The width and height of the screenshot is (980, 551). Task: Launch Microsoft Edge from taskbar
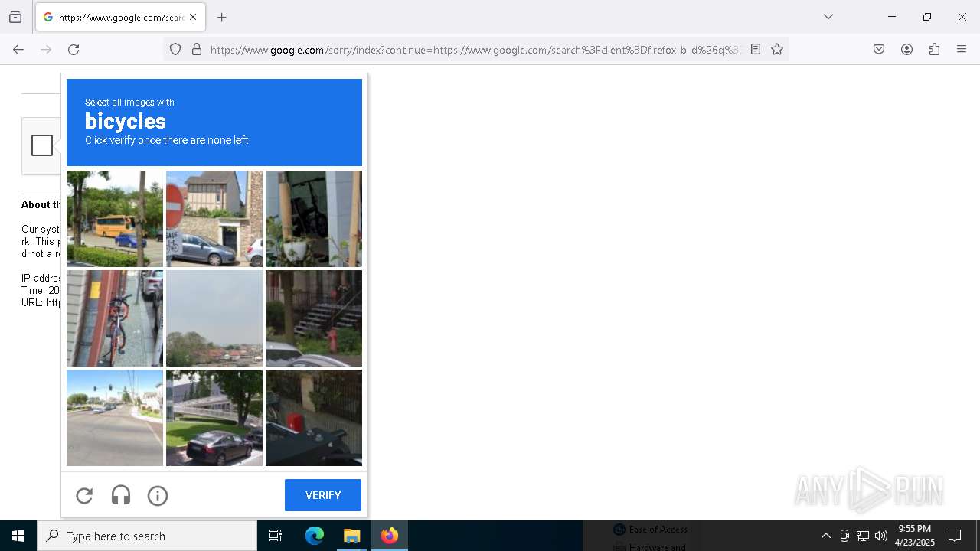point(315,536)
